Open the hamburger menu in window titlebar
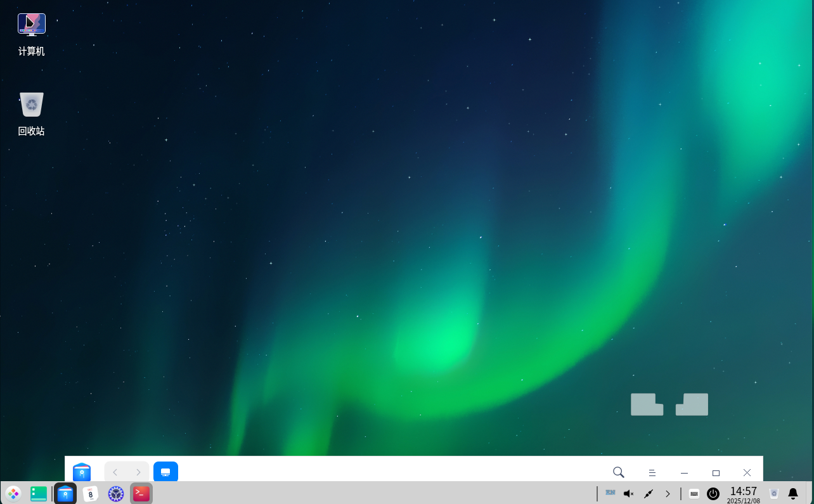The width and height of the screenshot is (814, 504). (x=652, y=472)
